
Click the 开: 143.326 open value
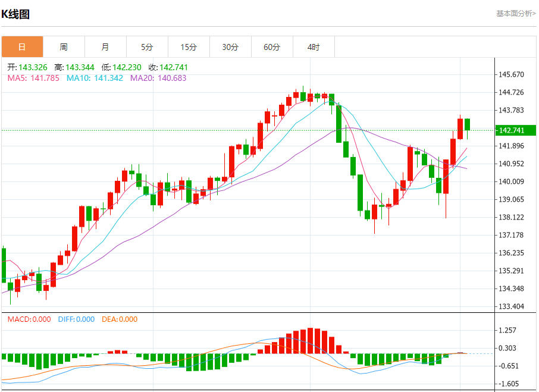point(27,67)
